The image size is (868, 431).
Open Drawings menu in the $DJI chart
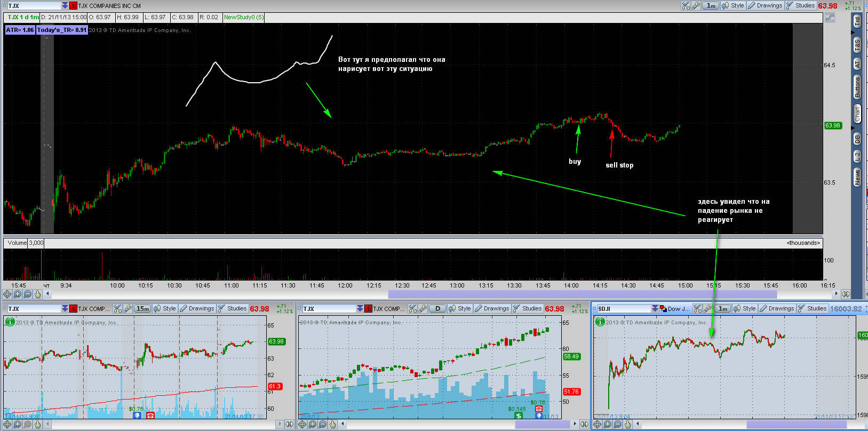(x=777, y=309)
